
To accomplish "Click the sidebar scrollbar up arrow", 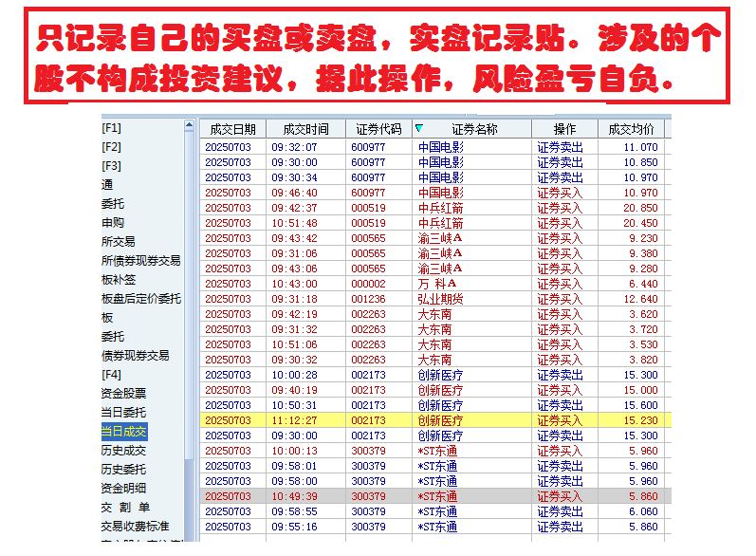I will [189, 125].
